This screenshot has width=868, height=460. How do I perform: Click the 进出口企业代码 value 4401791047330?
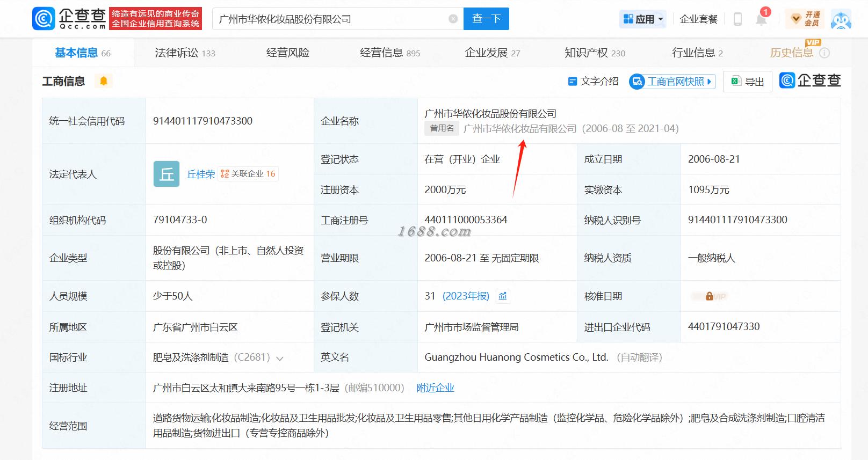point(724,326)
